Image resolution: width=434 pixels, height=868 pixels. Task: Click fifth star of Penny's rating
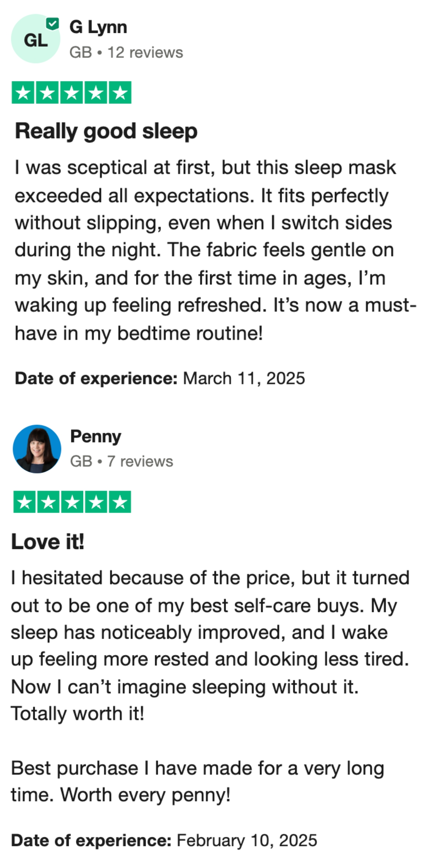(120, 502)
